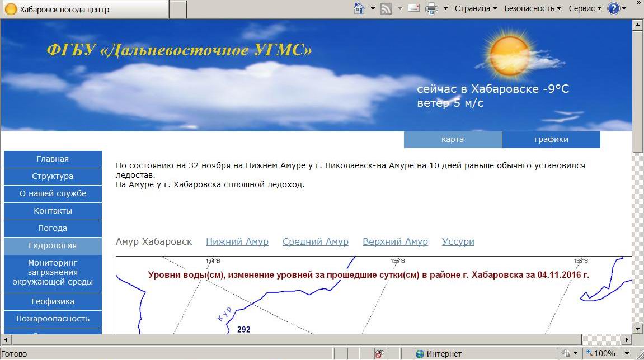The height and width of the screenshot is (360, 644).
Task: Open the Уссури link
Action: point(458,241)
